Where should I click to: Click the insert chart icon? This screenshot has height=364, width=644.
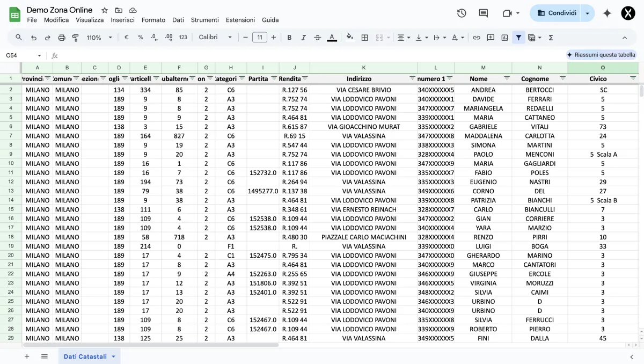(x=504, y=38)
